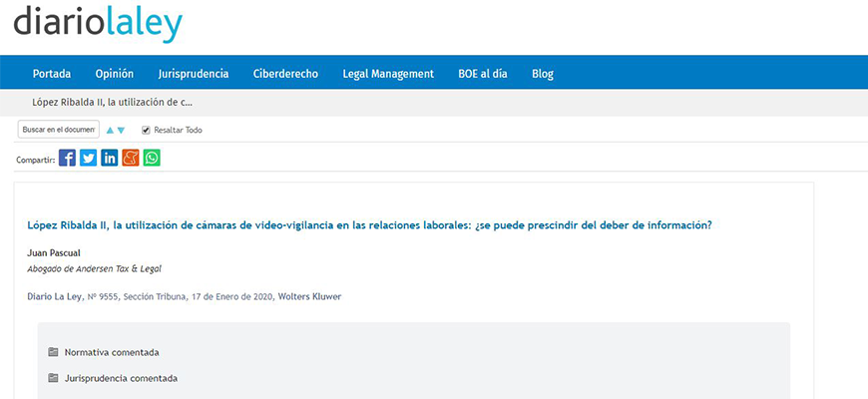Share article on LinkedIn
This screenshot has height=399, width=868.
pos(109,158)
